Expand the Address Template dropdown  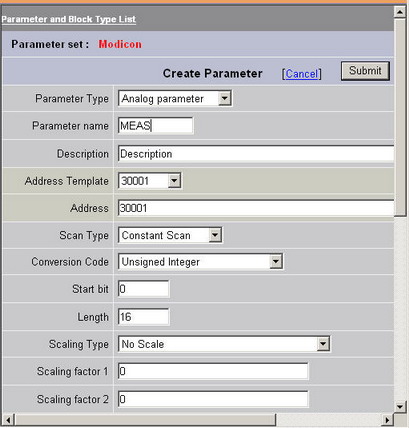coord(150,181)
